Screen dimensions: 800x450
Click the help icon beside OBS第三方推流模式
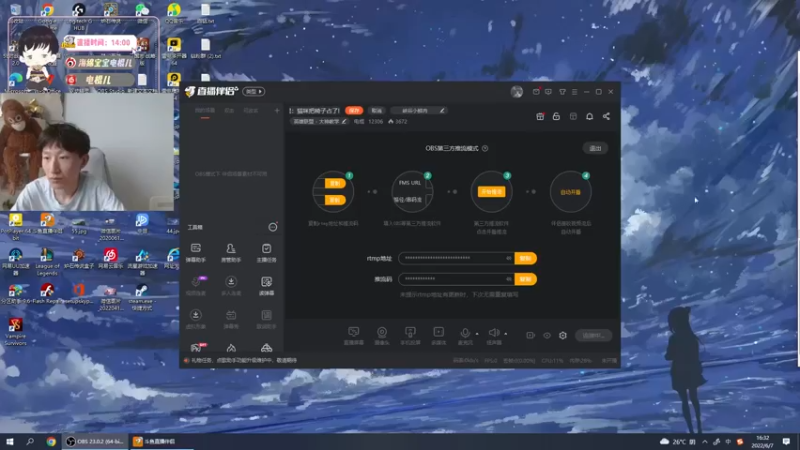tap(485, 148)
